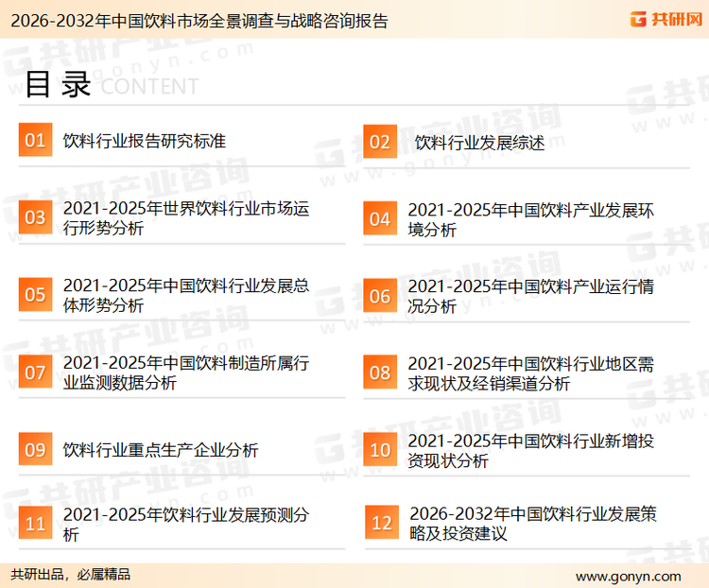Click the orange 06 number badge
This screenshot has width=709, height=588.
tap(380, 296)
